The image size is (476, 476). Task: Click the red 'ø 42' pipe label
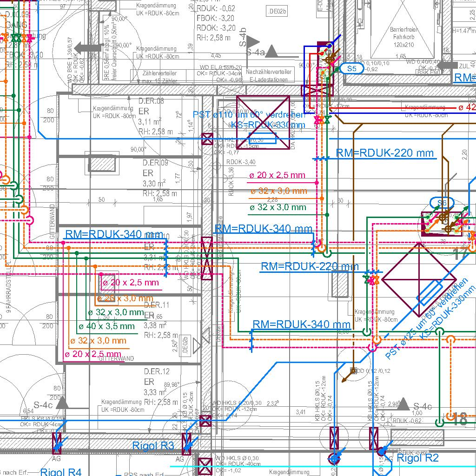coord(467,107)
